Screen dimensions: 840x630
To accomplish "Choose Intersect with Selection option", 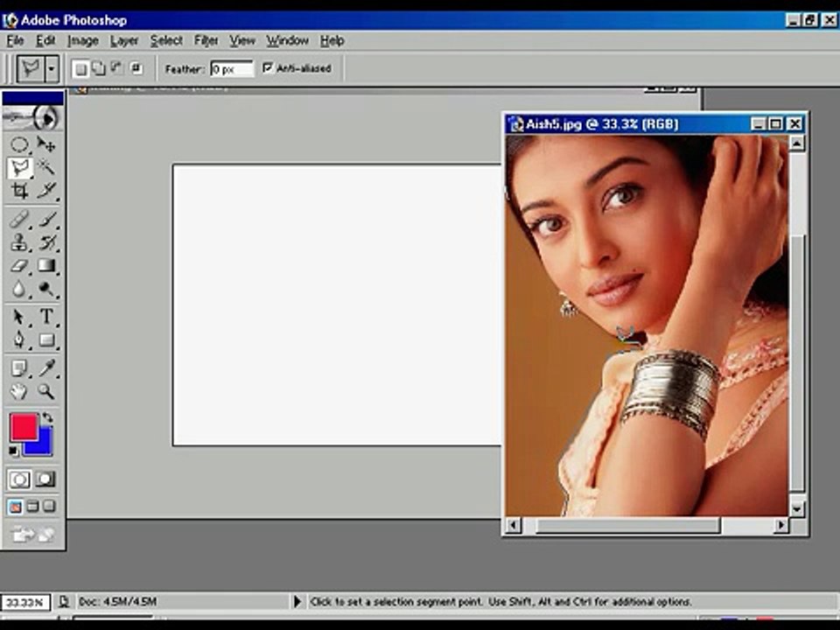I will [x=136, y=68].
